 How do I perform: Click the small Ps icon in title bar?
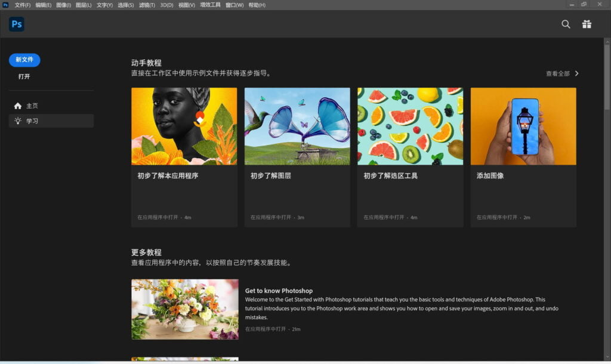(x=5, y=5)
